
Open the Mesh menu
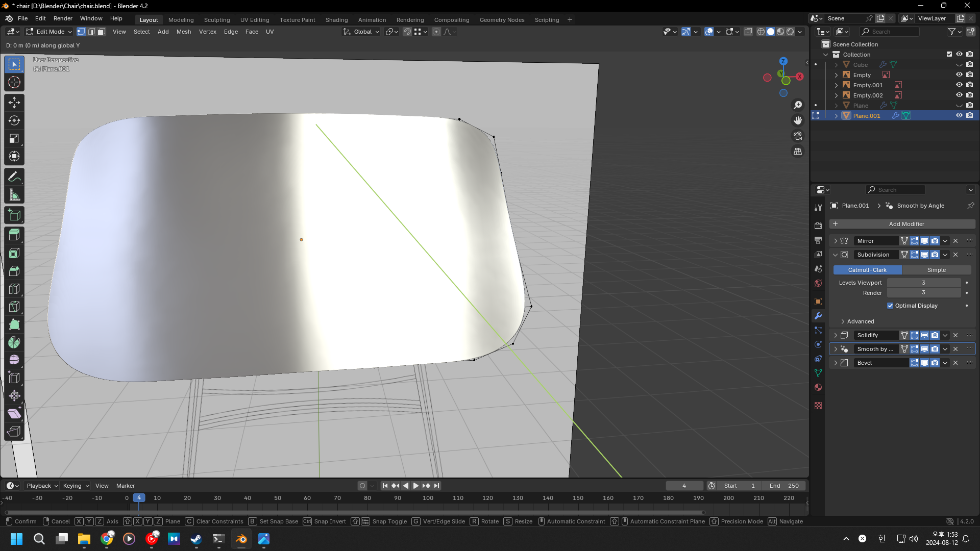click(x=184, y=32)
